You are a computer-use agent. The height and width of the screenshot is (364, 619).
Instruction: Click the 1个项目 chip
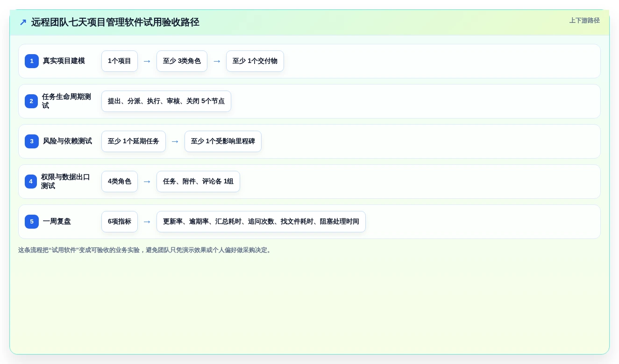coord(120,61)
